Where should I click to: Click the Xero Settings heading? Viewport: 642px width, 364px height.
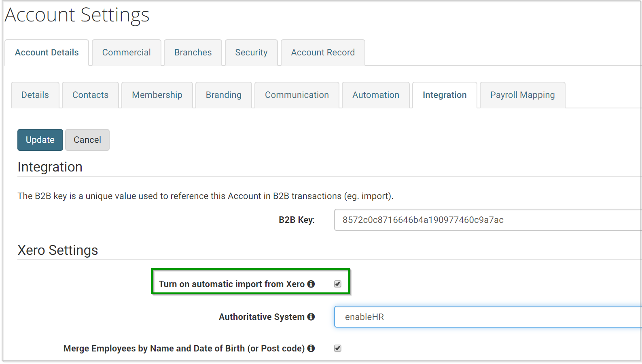click(58, 250)
